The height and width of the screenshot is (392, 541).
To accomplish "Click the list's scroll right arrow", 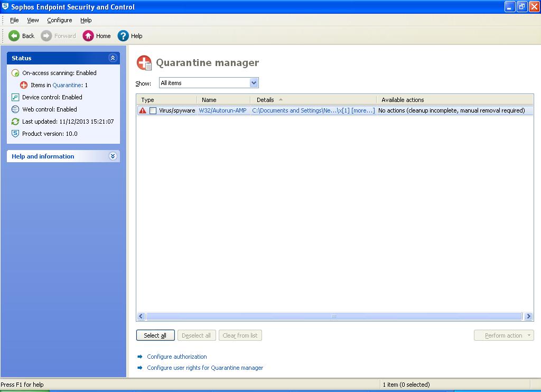I will click(528, 316).
